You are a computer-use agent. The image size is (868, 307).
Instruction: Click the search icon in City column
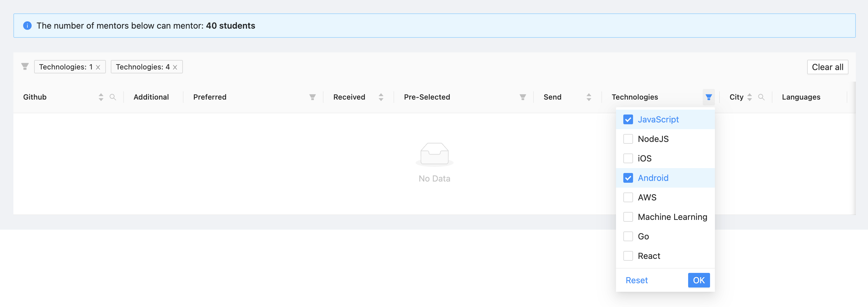[x=761, y=97]
